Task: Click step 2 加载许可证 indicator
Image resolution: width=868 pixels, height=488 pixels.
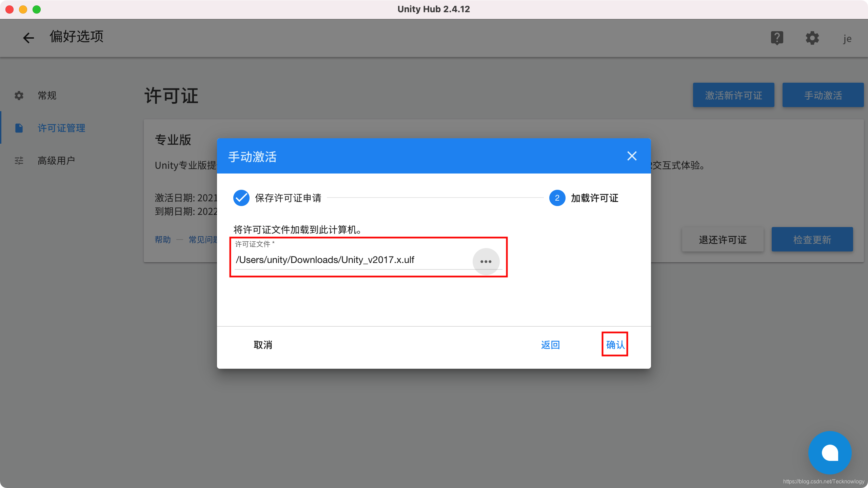Action: click(557, 198)
